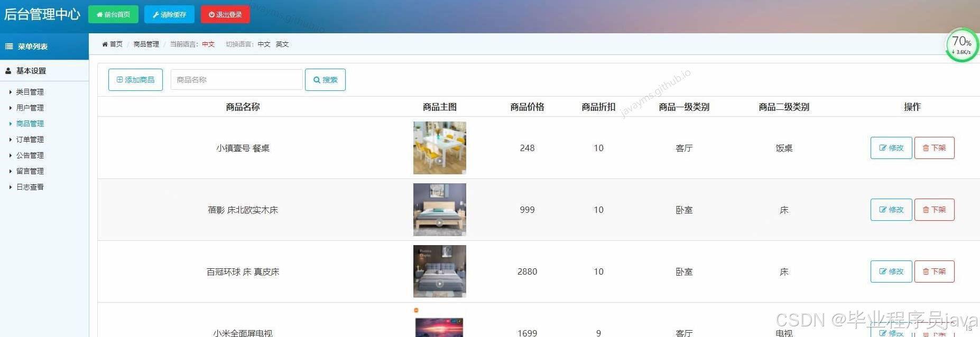Expand 类目管理 in the sidebar
This screenshot has width=980, height=337.
point(30,92)
